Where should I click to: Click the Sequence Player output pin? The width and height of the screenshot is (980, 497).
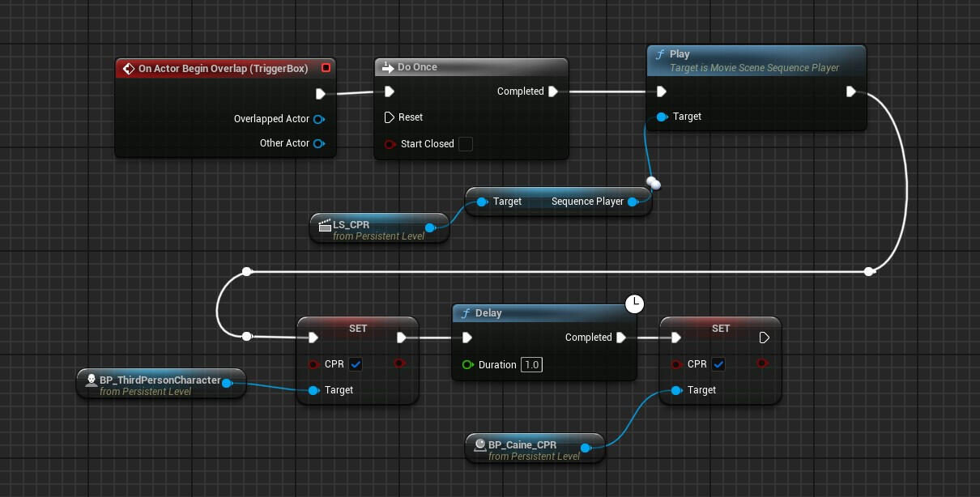(633, 202)
